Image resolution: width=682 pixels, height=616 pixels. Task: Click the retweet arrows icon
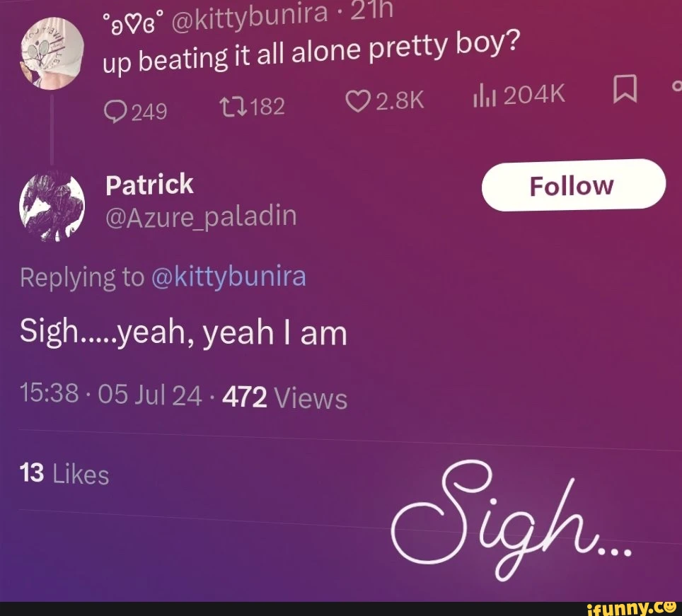[x=233, y=107]
